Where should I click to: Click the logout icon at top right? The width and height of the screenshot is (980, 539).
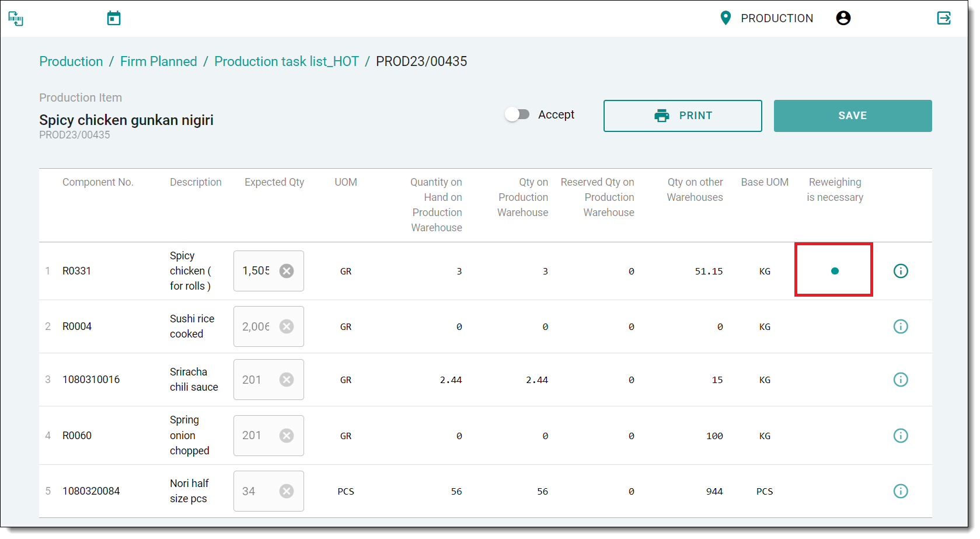(944, 18)
